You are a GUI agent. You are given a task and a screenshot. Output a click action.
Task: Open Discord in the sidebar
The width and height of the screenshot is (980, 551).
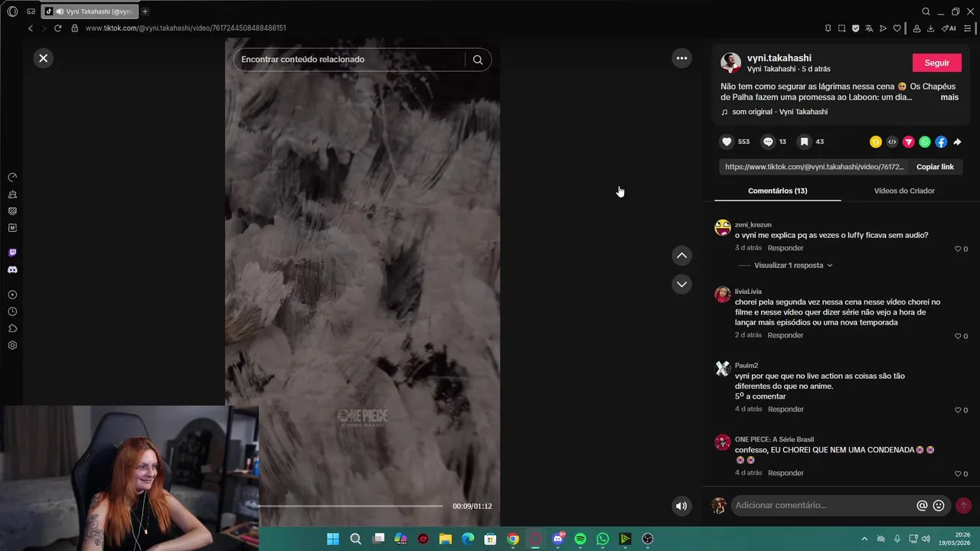(x=12, y=270)
